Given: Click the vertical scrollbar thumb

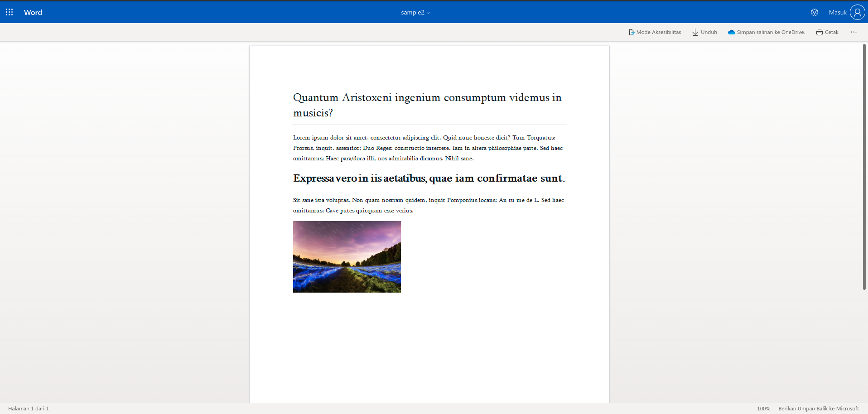Looking at the screenshot, I should pyautogui.click(x=864, y=167).
